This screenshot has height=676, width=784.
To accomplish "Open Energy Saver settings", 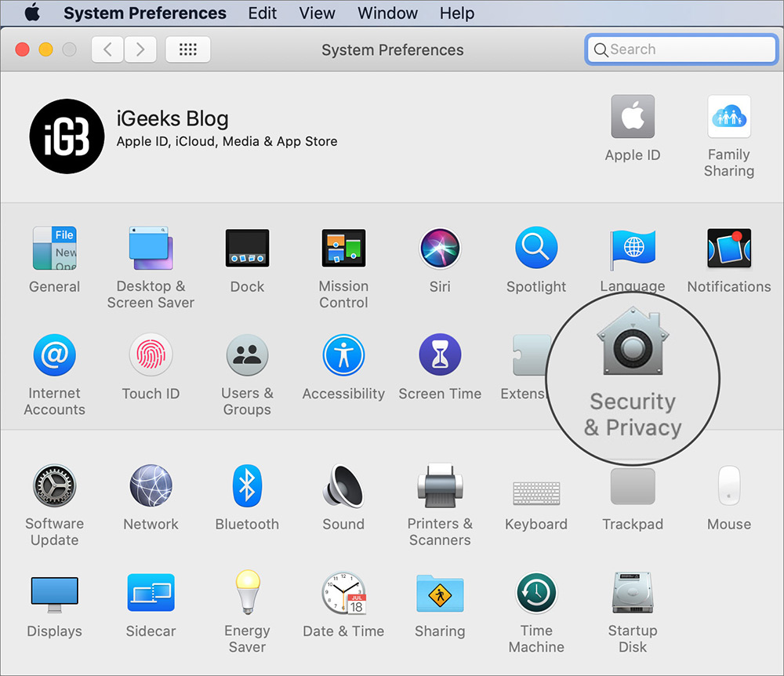I will point(247,593).
